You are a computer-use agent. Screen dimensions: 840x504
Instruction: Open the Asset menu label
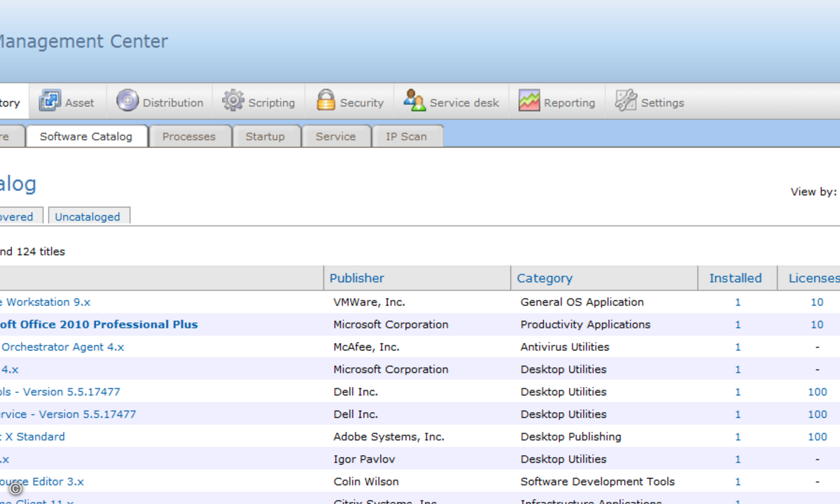click(80, 103)
